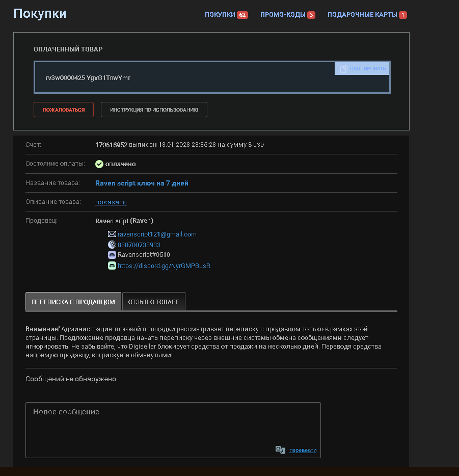The height and width of the screenshot is (476, 459).
Task: Select the Переписка с продавцом tab
Action: pos(73,302)
